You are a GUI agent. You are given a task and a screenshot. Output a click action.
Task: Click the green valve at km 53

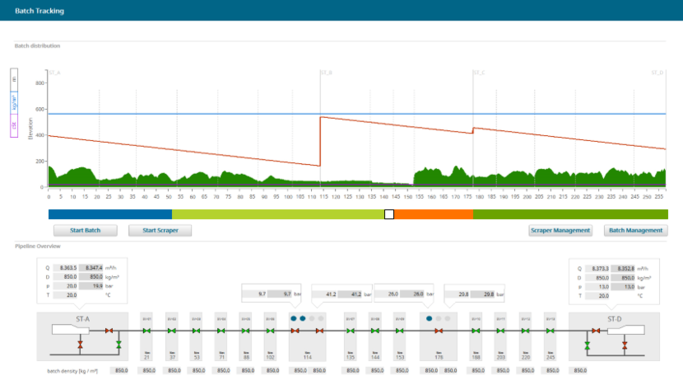[x=196, y=331]
